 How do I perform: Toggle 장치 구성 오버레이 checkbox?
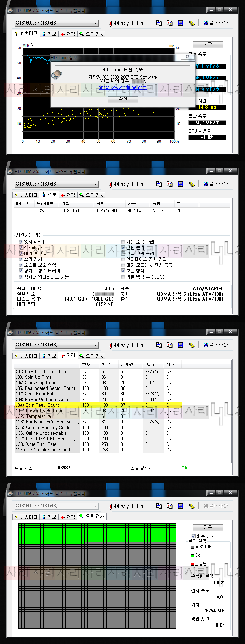pyautogui.click(x=21, y=271)
